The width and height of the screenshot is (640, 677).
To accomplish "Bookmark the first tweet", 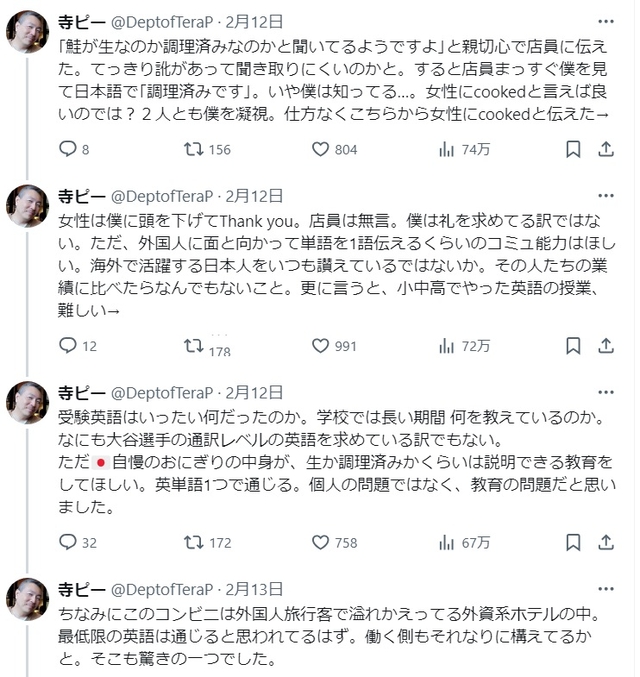I will pyautogui.click(x=573, y=150).
